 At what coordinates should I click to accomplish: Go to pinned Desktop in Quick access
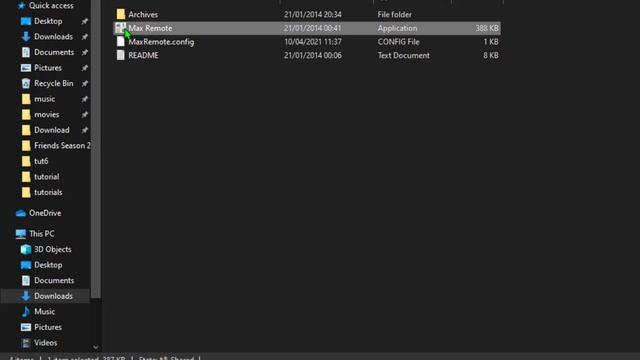pyautogui.click(x=48, y=21)
